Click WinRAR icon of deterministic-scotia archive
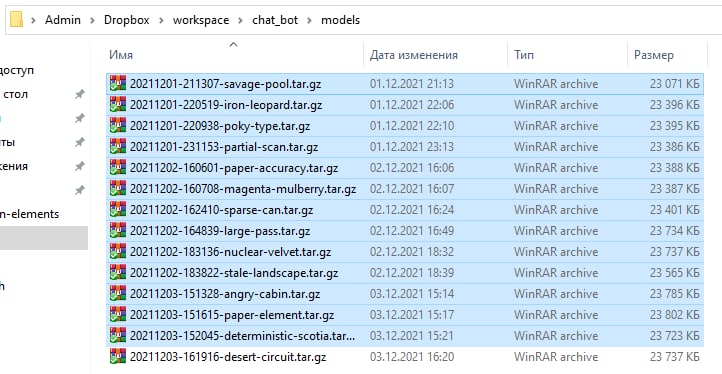Screen dimensions: 722x374 tap(118, 336)
